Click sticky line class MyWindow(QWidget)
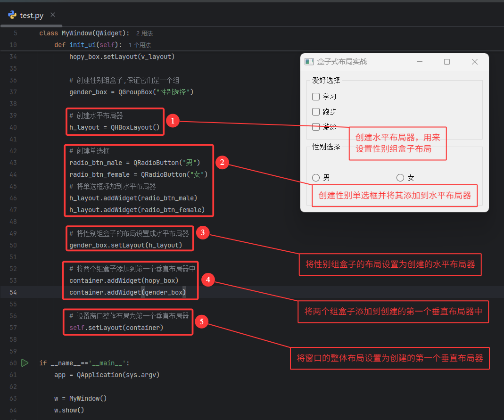 tap(84, 33)
